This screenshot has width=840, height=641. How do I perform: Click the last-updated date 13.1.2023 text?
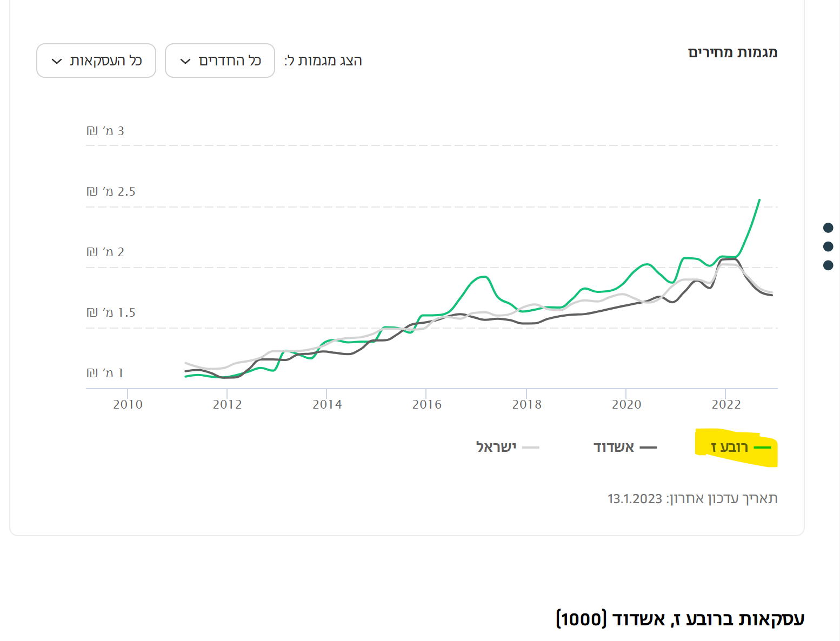[635, 498]
